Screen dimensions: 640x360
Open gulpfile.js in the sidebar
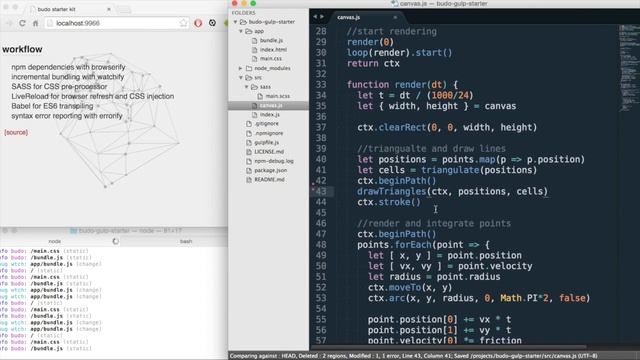267,142
